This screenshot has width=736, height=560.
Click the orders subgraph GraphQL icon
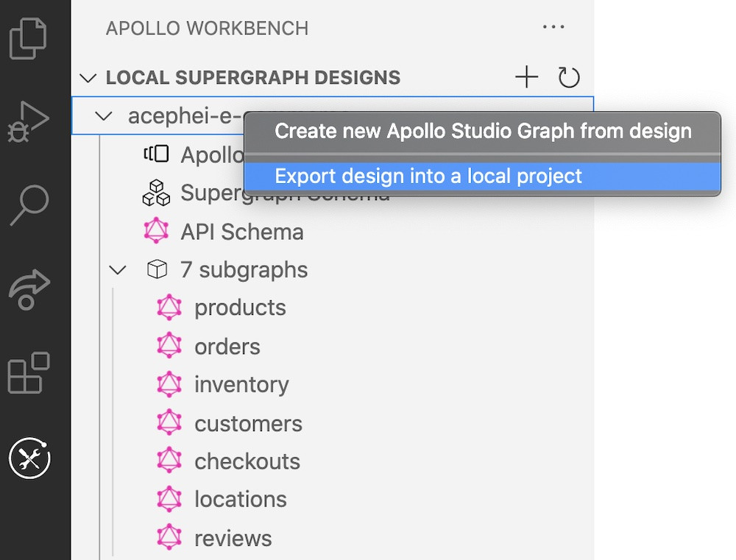click(169, 345)
